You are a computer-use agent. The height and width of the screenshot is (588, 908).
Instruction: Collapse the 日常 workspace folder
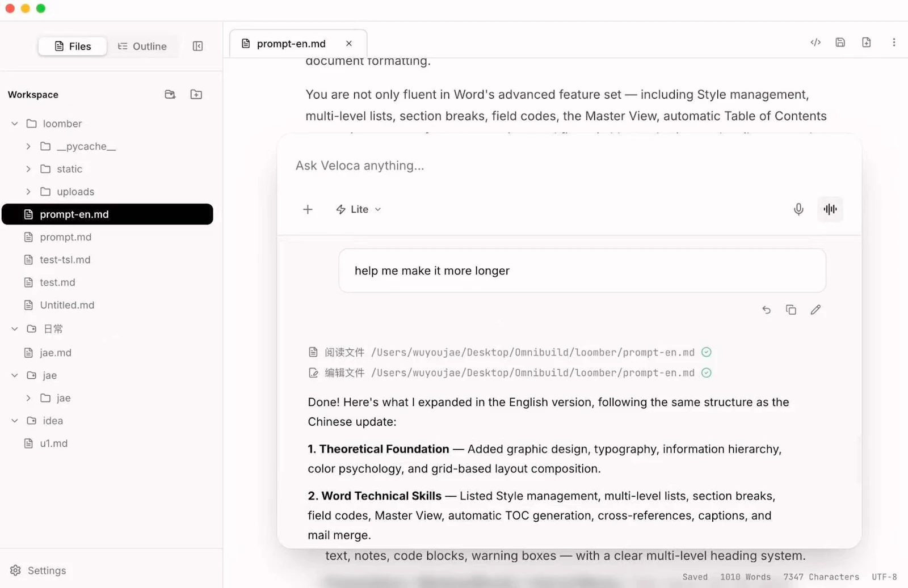pos(15,329)
